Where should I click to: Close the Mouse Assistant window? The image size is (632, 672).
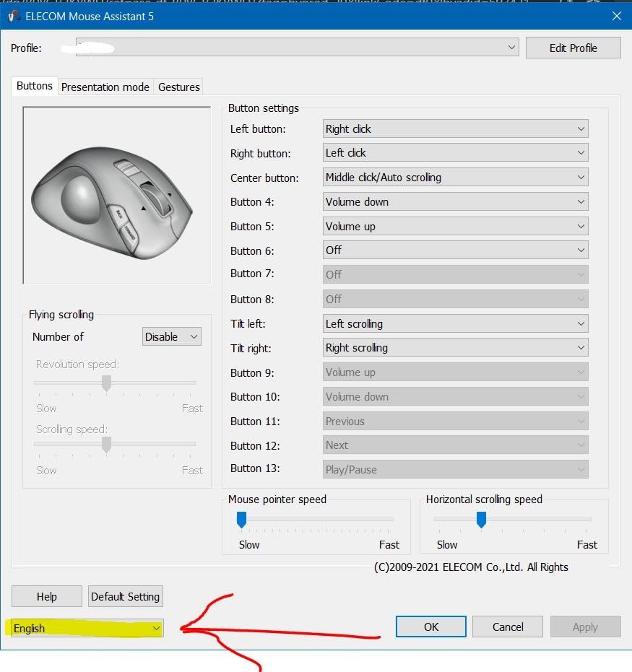(616, 16)
